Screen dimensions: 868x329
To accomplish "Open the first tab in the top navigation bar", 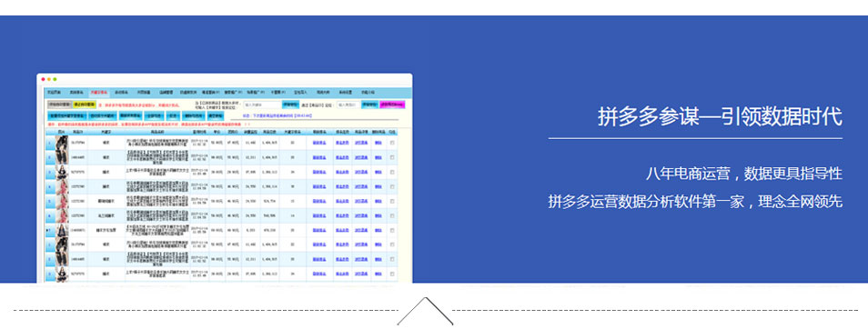I will [x=53, y=92].
